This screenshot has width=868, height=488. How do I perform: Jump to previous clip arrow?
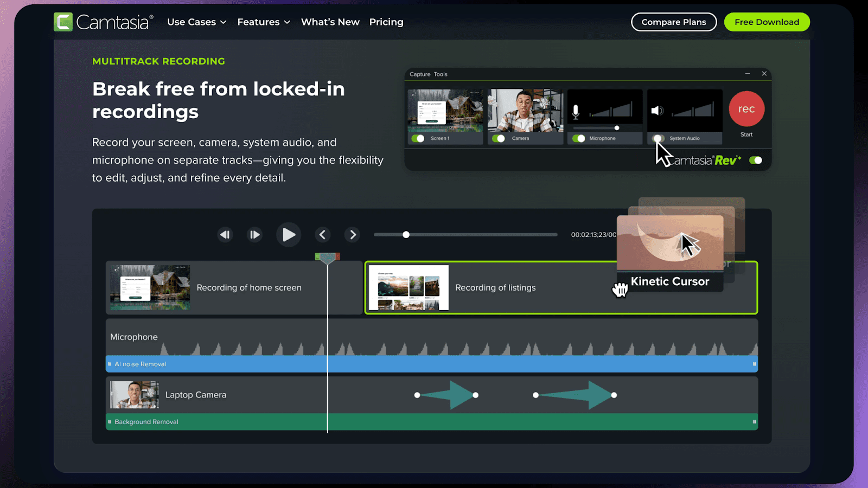click(x=323, y=235)
